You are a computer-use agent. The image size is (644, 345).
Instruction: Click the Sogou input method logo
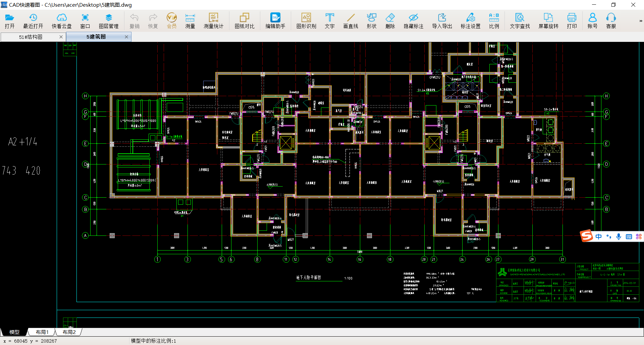(587, 236)
